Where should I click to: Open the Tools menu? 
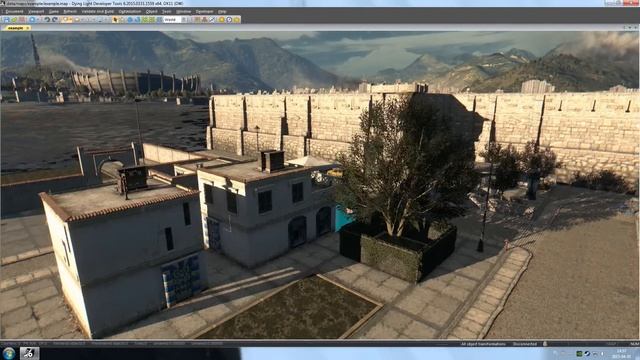click(167, 11)
